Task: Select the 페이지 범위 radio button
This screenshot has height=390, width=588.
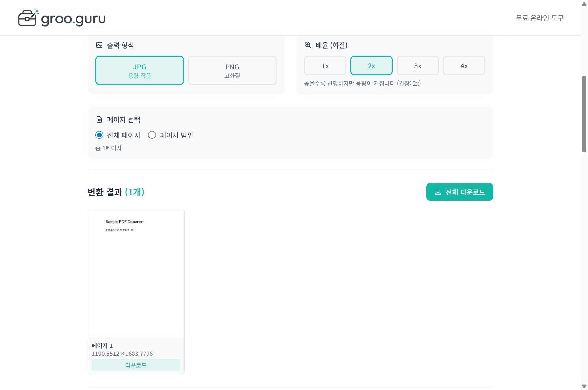Action: click(152, 135)
